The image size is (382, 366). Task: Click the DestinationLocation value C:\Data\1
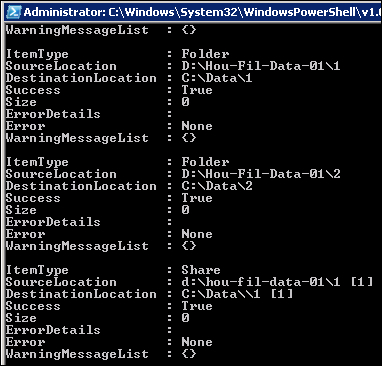[x=217, y=78]
